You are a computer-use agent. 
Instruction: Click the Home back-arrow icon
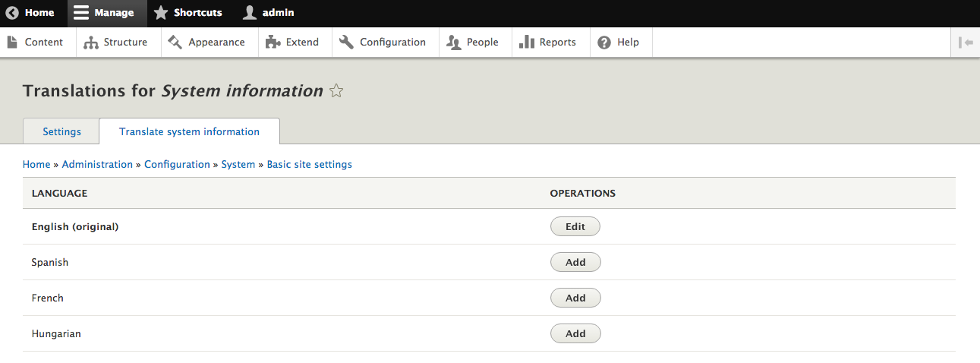(x=12, y=13)
